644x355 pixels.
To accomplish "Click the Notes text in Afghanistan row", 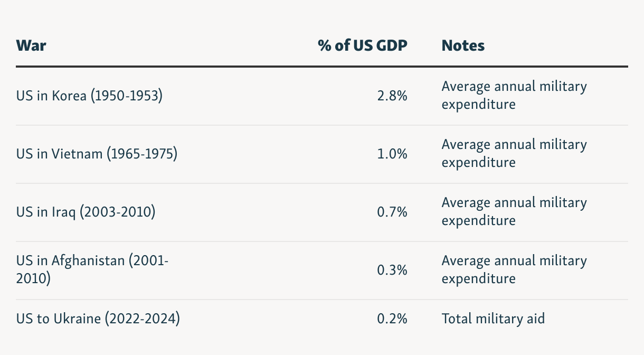I will click(514, 269).
